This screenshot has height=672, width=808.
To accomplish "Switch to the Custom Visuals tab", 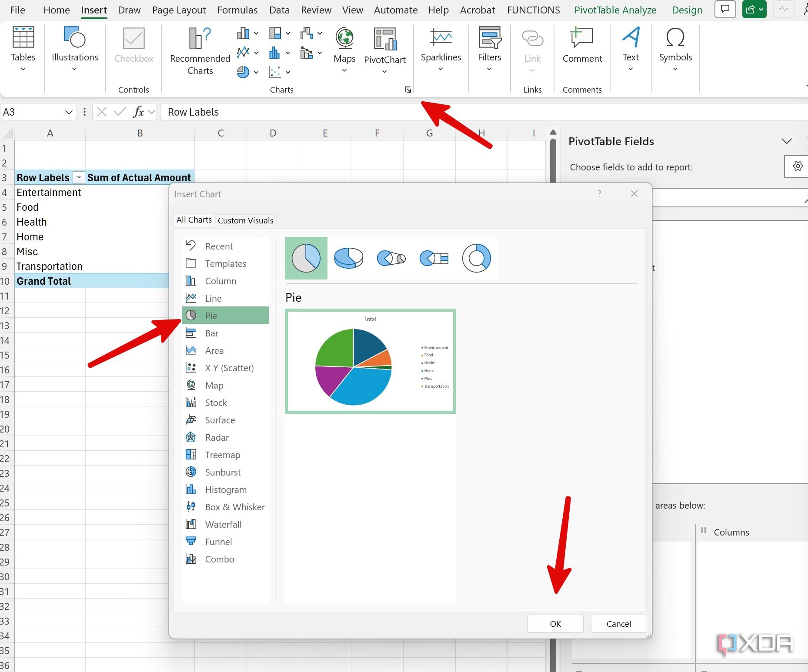I will [245, 220].
